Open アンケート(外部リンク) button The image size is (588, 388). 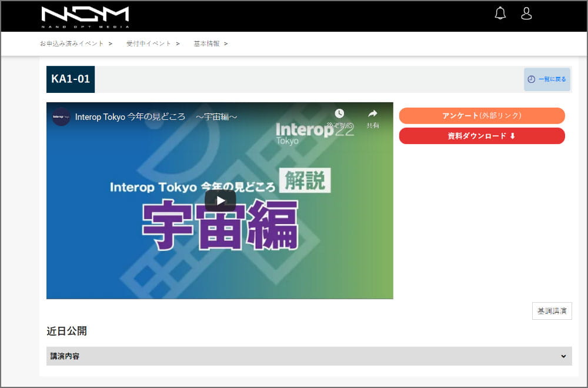pos(482,116)
